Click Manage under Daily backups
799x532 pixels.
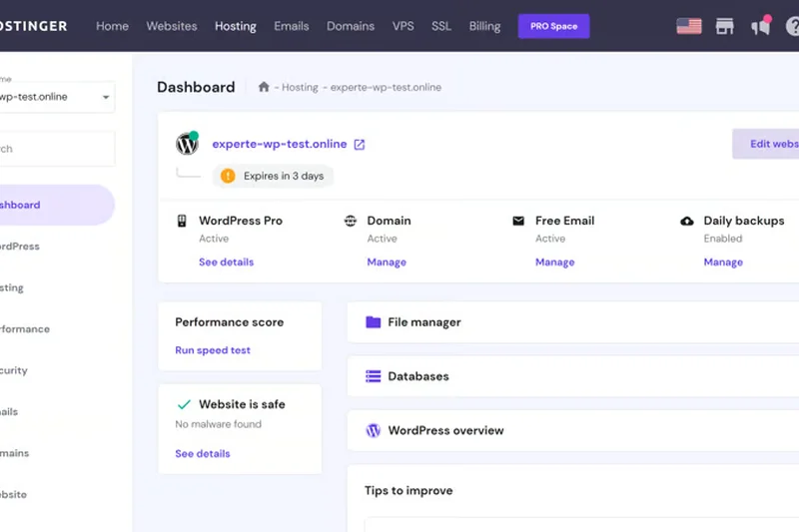pos(723,262)
